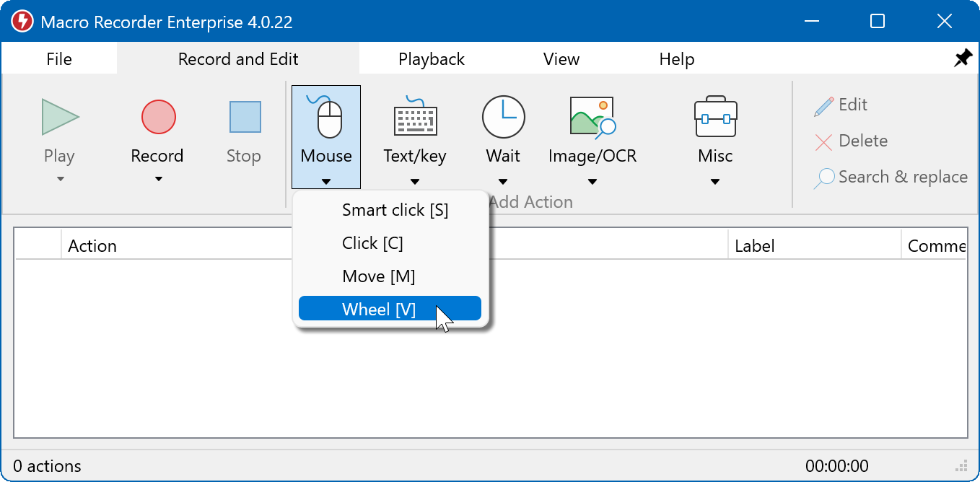Image resolution: width=980 pixels, height=482 pixels.
Task: Open the Misc dropdown arrow
Action: tap(715, 182)
